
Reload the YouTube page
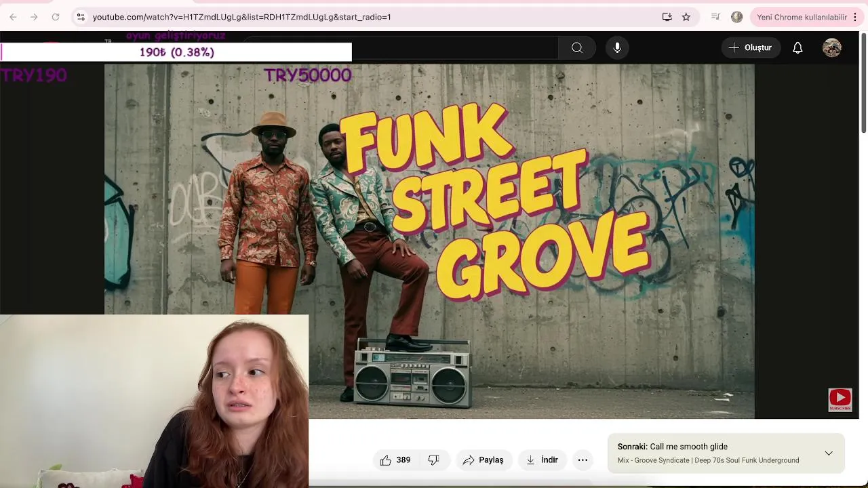(x=56, y=17)
